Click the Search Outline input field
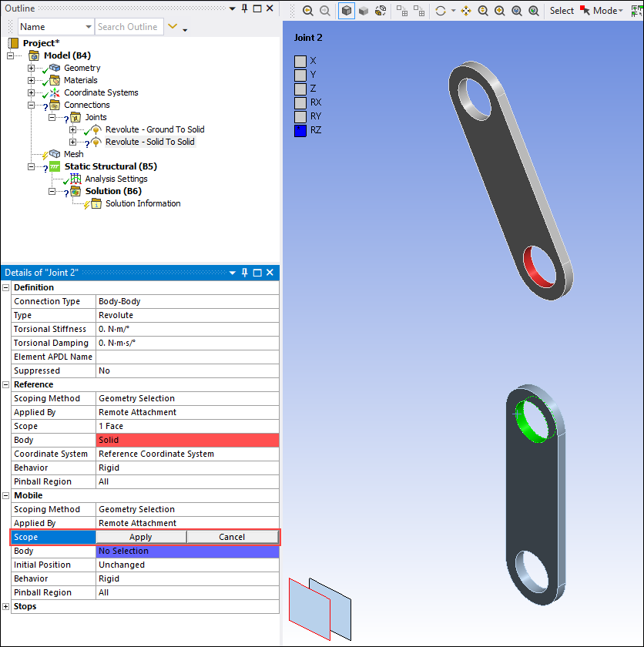Image resolution: width=644 pixels, height=647 pixels. coord(129,27)
